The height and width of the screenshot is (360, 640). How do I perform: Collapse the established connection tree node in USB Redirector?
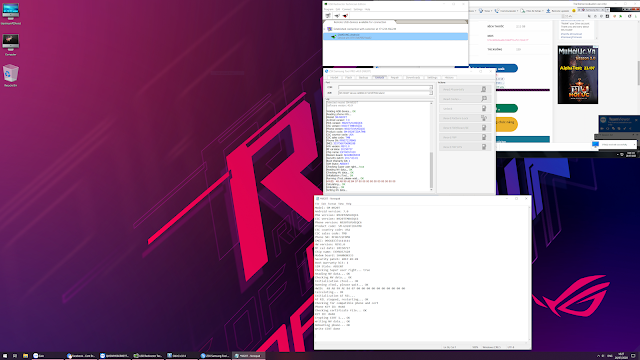pos(325,29)
